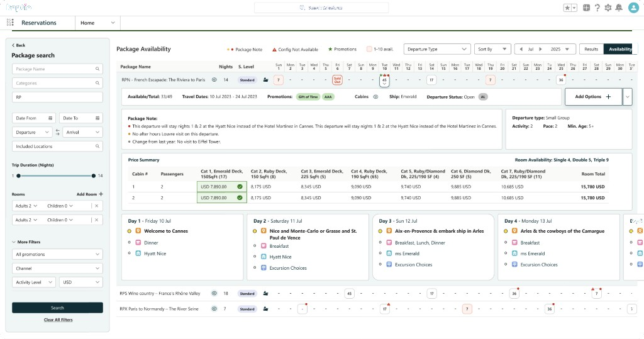Open favorites list dropdown arrow
The width and height of the screenshot is (644, 339).
pyautogui.click(x=574, y=8)
